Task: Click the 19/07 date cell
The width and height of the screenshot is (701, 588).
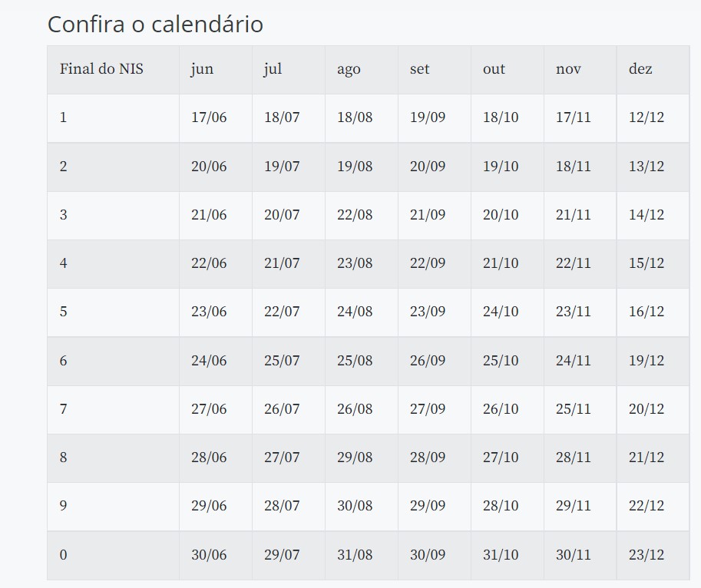Action: tap(282, 167)
